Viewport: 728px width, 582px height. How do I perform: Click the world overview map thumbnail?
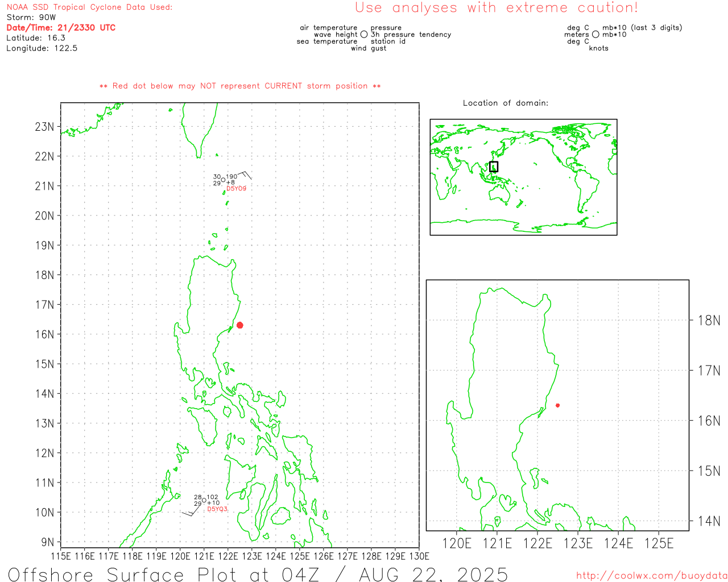[523, 177]
